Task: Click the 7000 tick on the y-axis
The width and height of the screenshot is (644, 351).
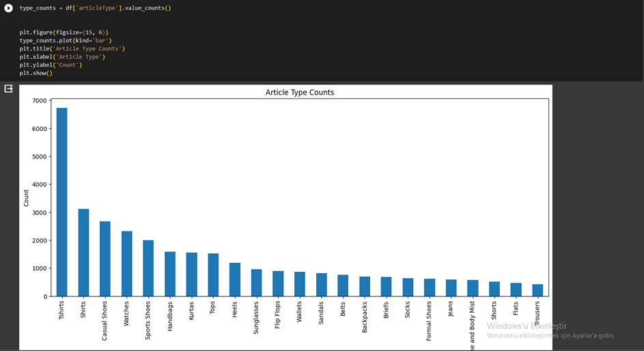Action: click(x=39, y=101)
